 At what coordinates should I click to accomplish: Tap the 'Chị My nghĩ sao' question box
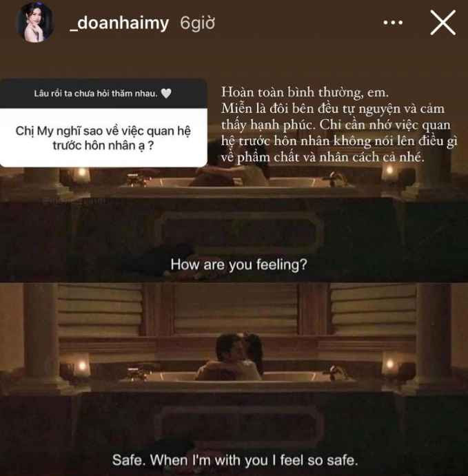point(103,138)
